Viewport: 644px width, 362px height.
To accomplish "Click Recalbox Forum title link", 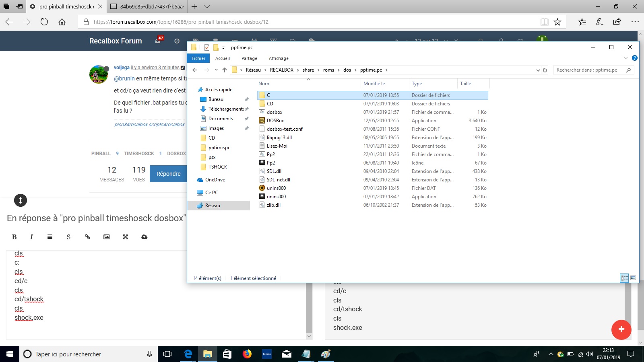I will (116, 41).
